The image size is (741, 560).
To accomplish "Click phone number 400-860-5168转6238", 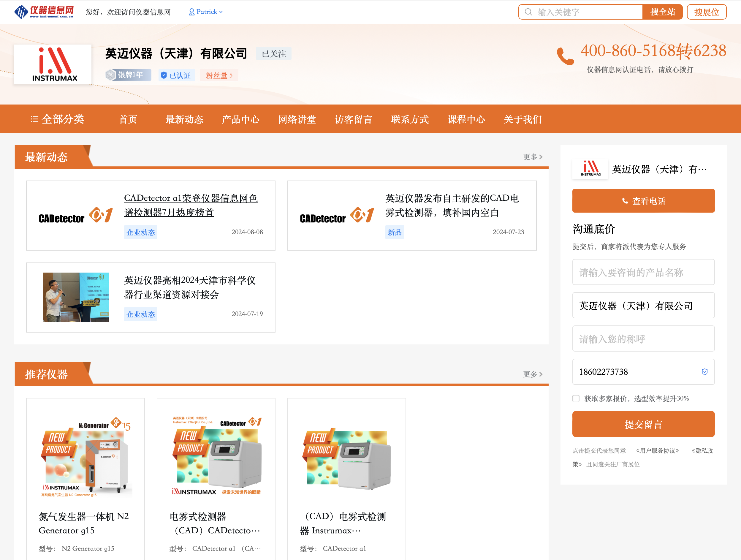I will click(x=653, y=51).
